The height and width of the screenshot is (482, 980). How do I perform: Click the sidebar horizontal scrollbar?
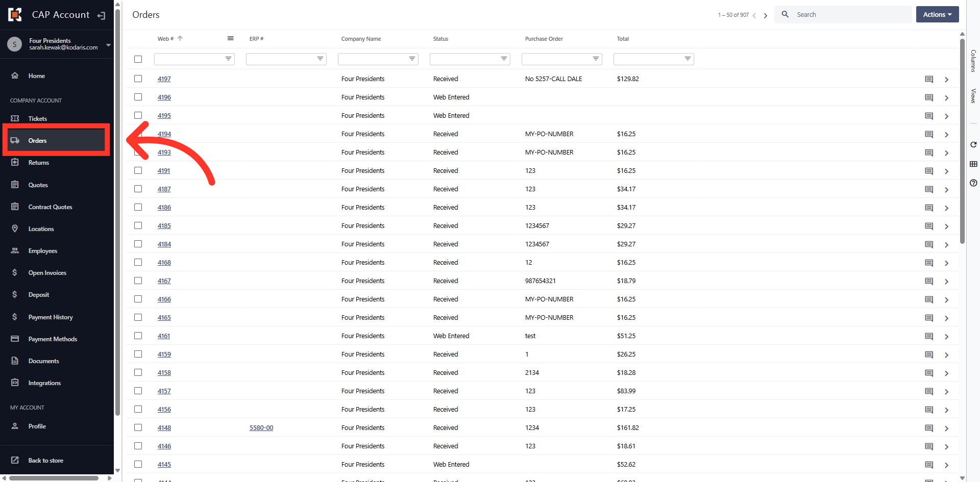click(54, 478)
